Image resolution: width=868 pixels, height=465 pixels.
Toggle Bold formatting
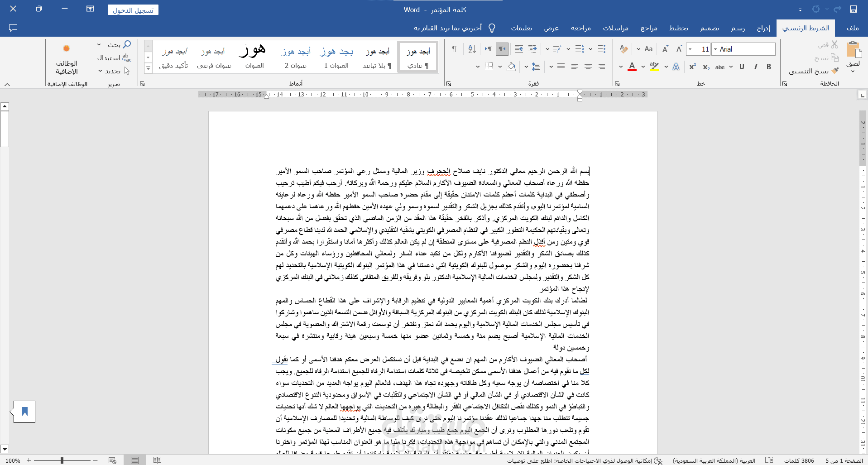pyautogui.click(x=769, y=67)
